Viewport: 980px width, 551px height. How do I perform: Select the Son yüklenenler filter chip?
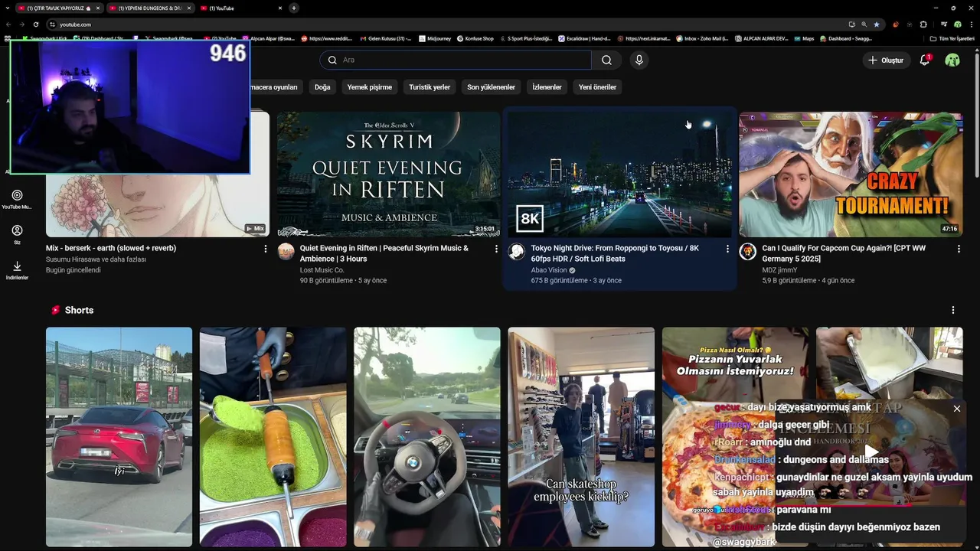click(x=491, y=87)
